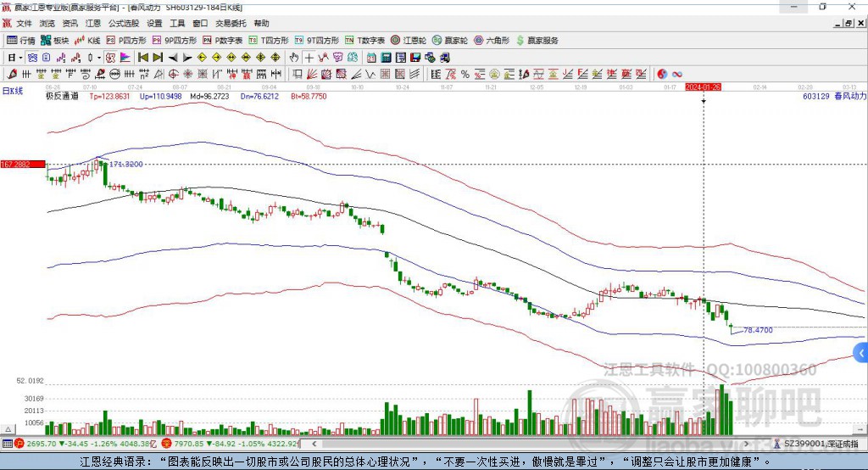This screenshot has height=470, width=868.
Task: Click the black left arrow icon
Action: point(173,58)
